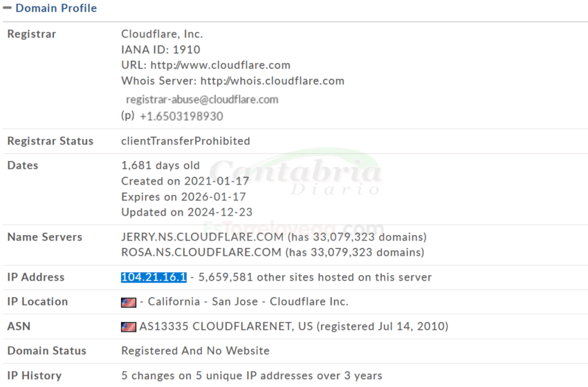Image resolution: width=588 pixels, height=387 pixels.
Task: Click the AS13335 CLOUDFLARENET ASN value
Action: coord(216,326)
